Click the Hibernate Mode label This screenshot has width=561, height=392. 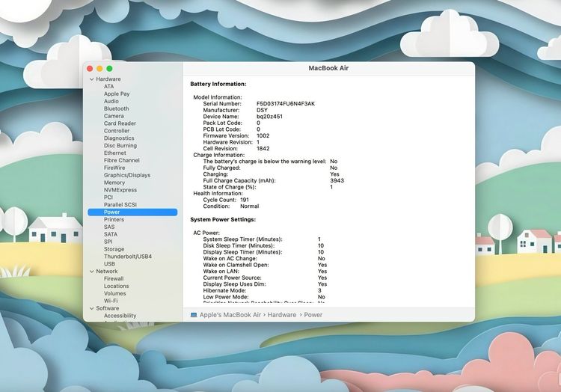pos(224,291)
